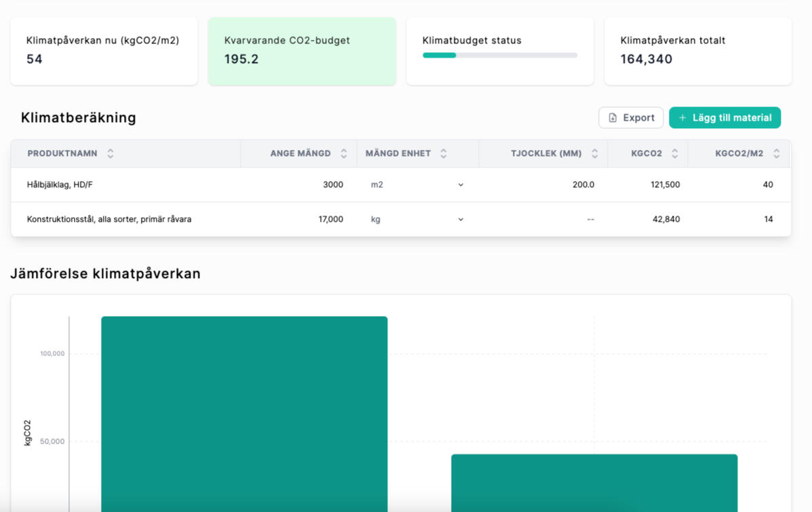Click the Klimatbudget status progress bar
Viewport: 812px width, 512px height.
click(x=500, y=56)
